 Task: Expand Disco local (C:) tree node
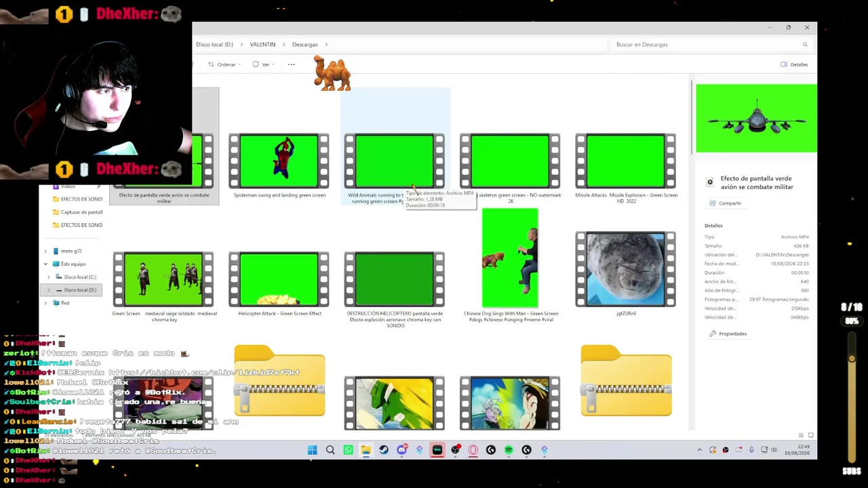pos(49,277)
